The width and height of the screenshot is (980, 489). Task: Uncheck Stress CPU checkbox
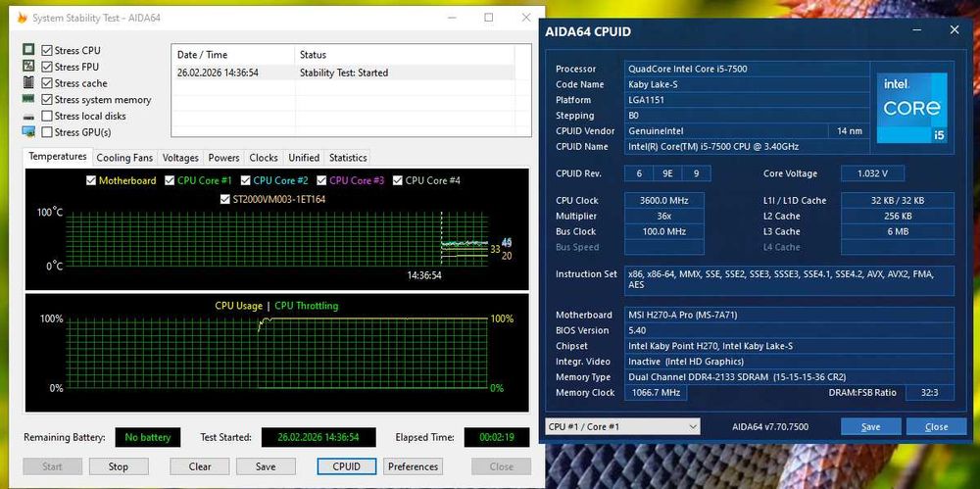(x=47, y=50)
